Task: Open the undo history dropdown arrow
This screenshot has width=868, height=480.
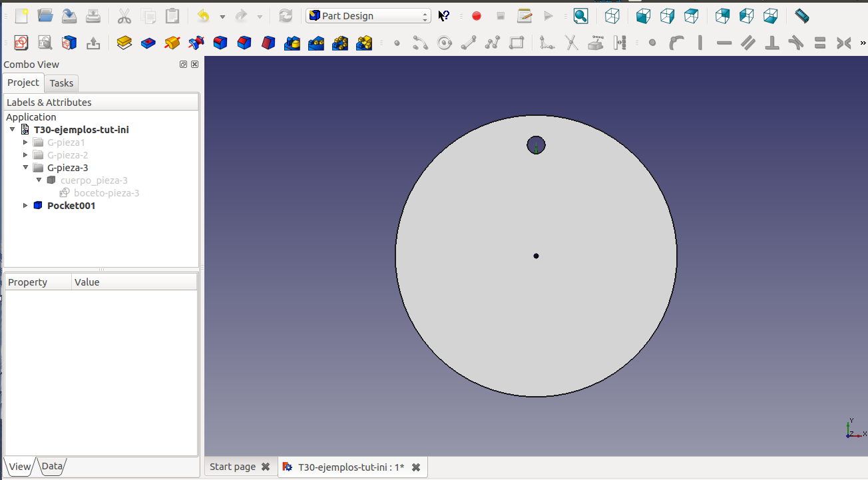Action: (x=222, y=17)
